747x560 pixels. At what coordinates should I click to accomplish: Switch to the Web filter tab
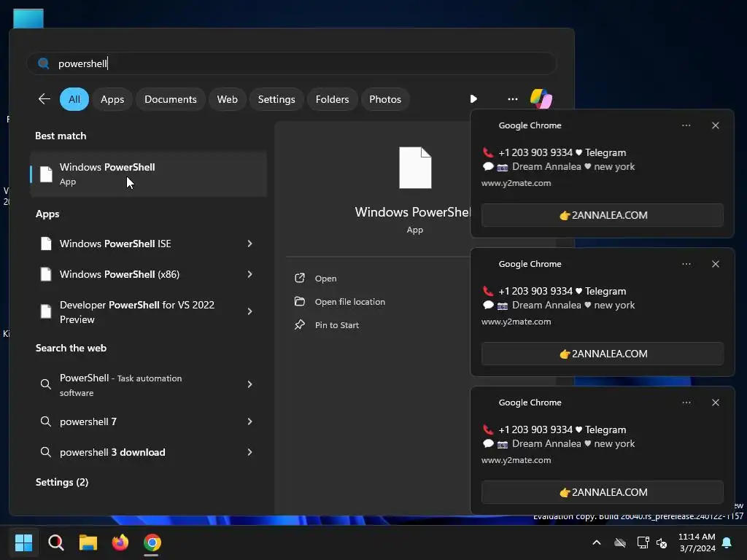228,99
